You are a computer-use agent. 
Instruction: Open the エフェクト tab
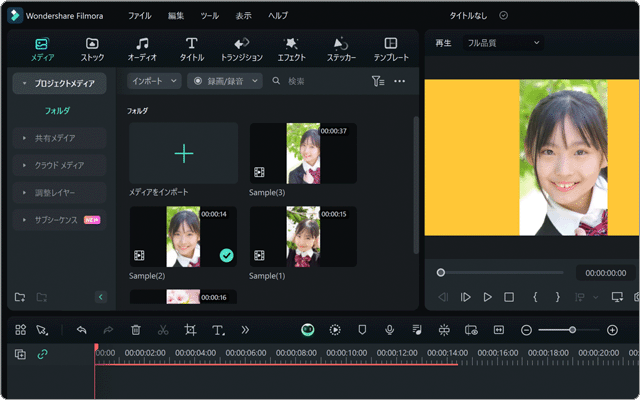pyautogui.click(x=291, y=49)
